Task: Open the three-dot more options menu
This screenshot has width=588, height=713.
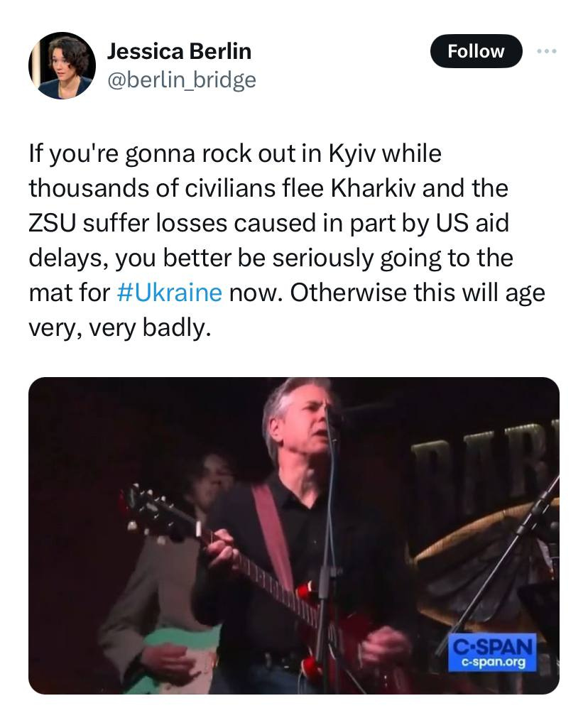Action: click(x=546, y=51)
